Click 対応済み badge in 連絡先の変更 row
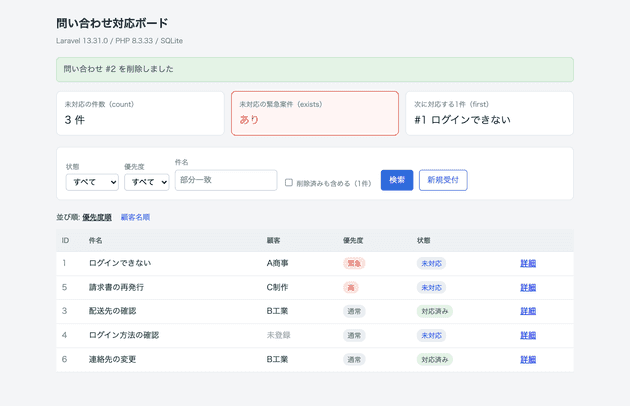630x406 pixels. 435,359
